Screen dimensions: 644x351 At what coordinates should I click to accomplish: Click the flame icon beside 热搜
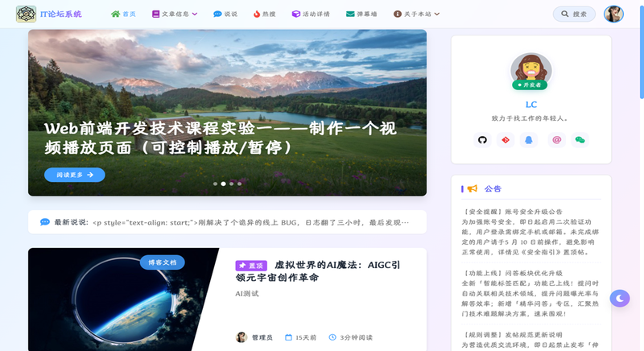[257, 14]
